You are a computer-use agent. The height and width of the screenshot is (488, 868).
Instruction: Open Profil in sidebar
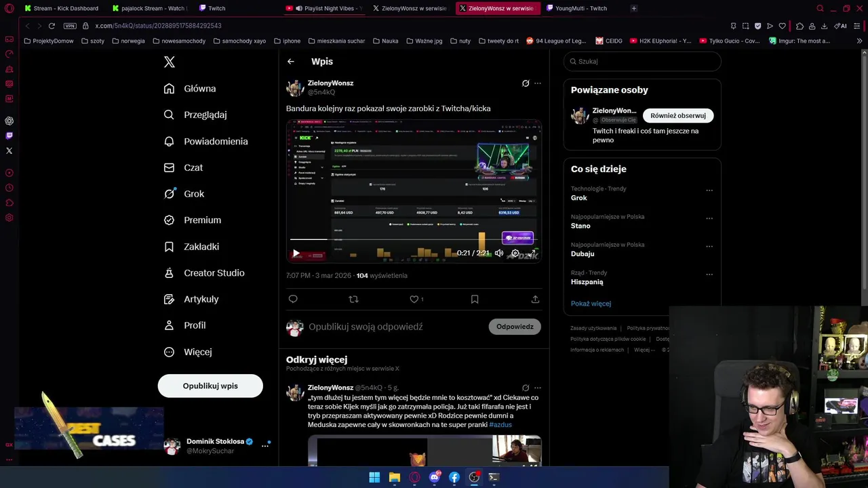tap(184, 325)
